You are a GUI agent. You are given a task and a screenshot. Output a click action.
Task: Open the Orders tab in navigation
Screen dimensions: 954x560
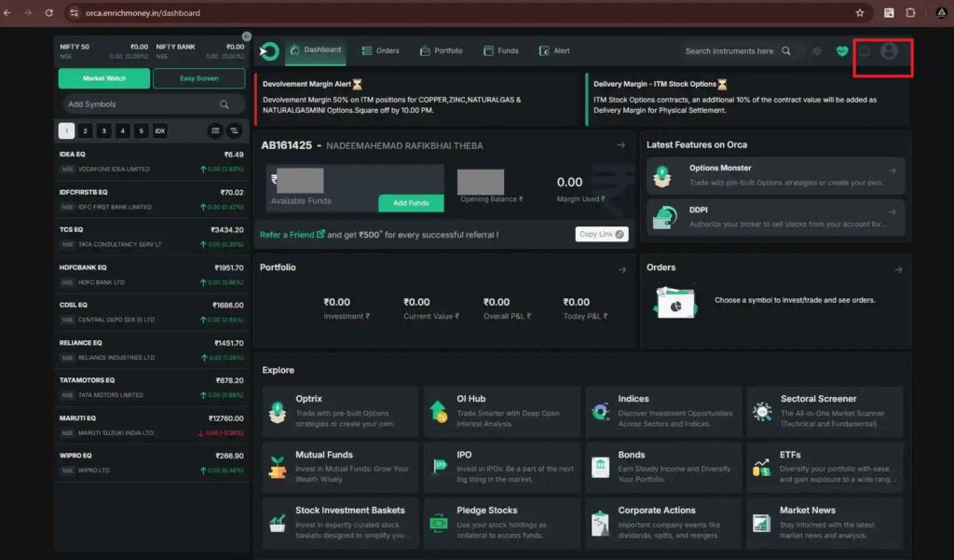pyautogui.click(x=380, y=51)
